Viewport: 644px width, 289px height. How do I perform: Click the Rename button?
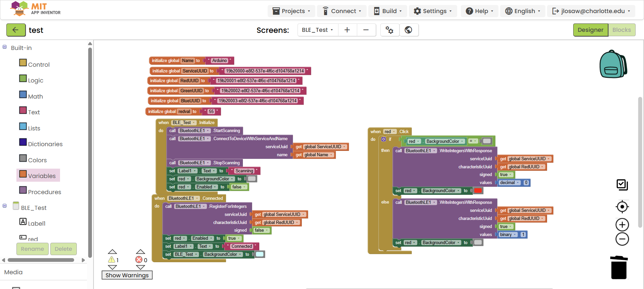[33, 249]
